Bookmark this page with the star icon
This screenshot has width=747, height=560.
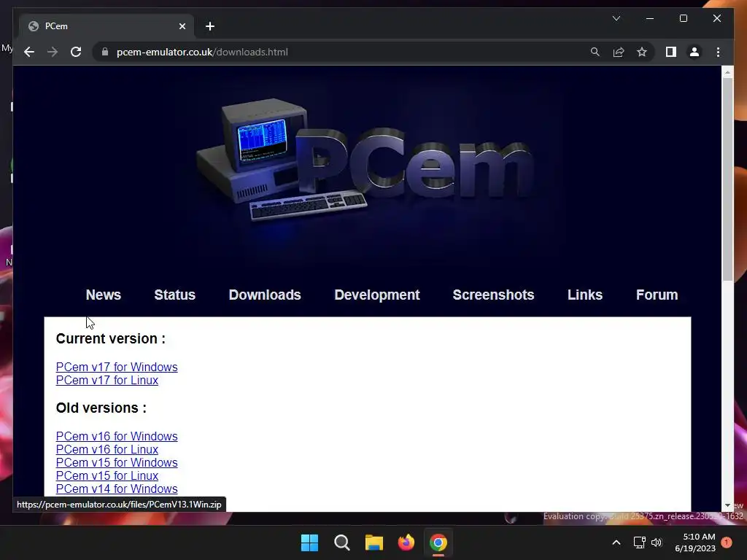click(642, 52)
